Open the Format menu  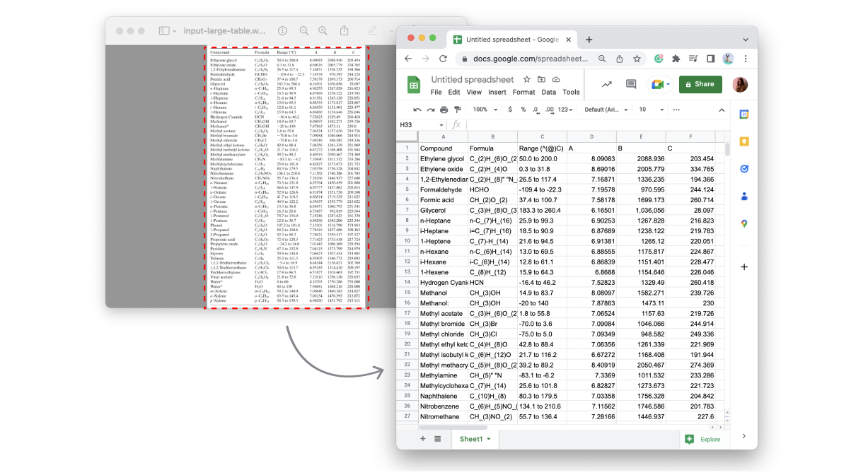click(523, 92)
